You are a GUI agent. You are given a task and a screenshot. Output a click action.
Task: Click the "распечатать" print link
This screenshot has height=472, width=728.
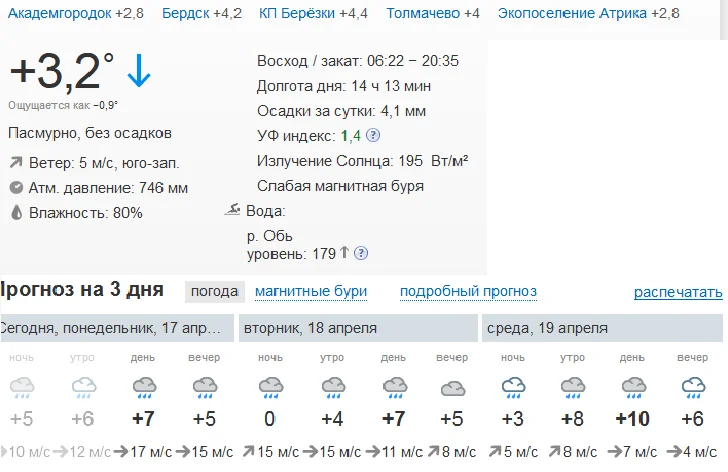pyautogui.click(x=677, y=293)
